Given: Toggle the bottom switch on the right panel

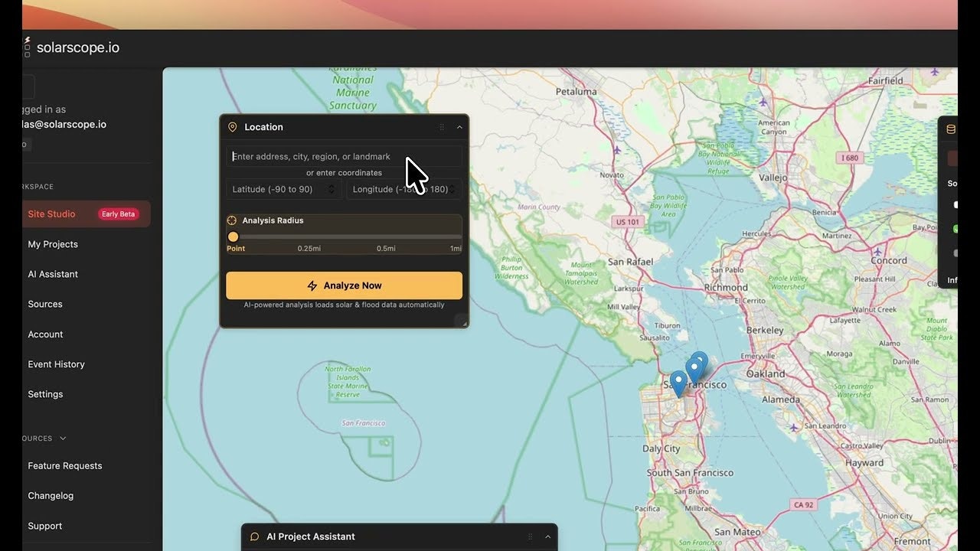Looking at the screenshot, I should (x=955, y=253).
